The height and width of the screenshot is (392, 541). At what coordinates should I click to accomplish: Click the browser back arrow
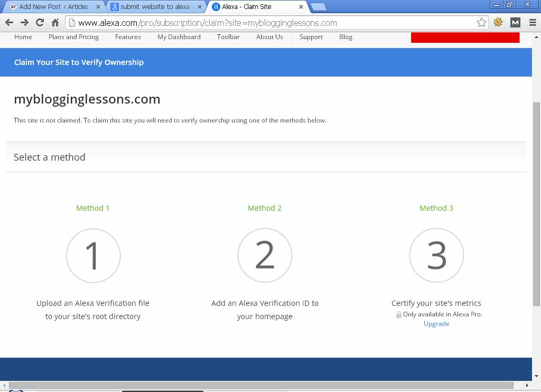[10, 23]
